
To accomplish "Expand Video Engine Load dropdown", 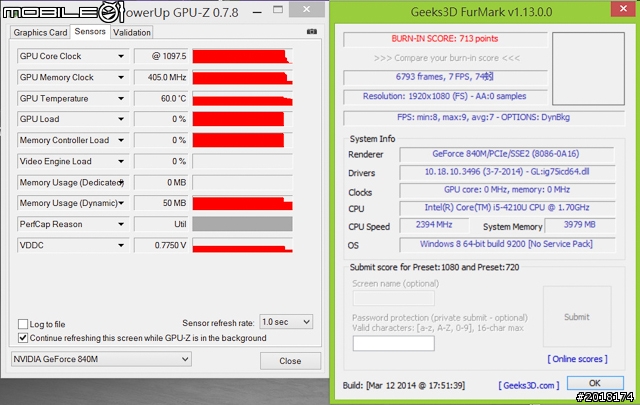I will [121, 161].
